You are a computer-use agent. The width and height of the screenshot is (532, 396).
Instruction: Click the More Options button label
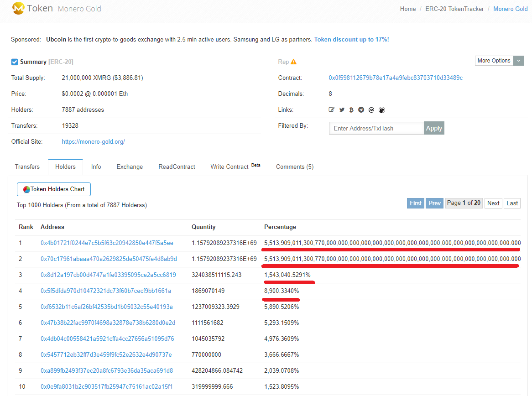(x=494, y=61)
